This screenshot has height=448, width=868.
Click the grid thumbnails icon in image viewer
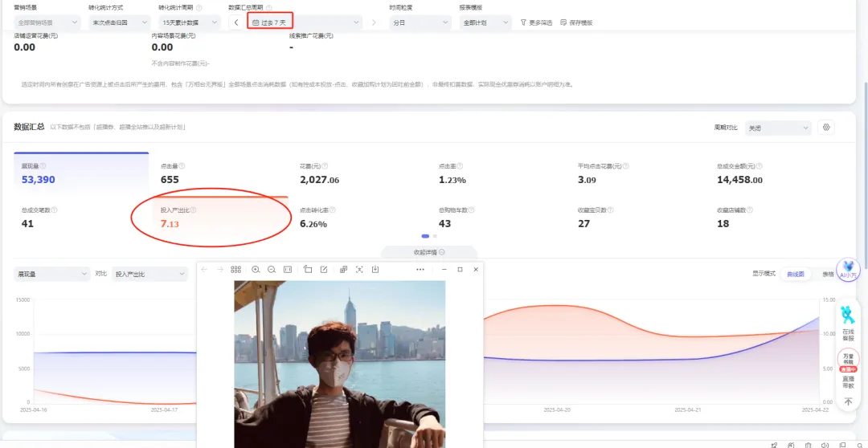(235, 269)
